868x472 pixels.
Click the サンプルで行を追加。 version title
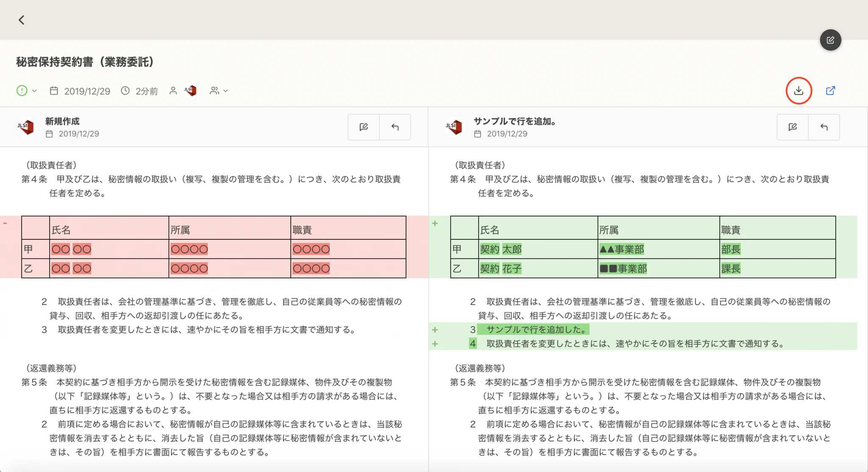(515, 121)
